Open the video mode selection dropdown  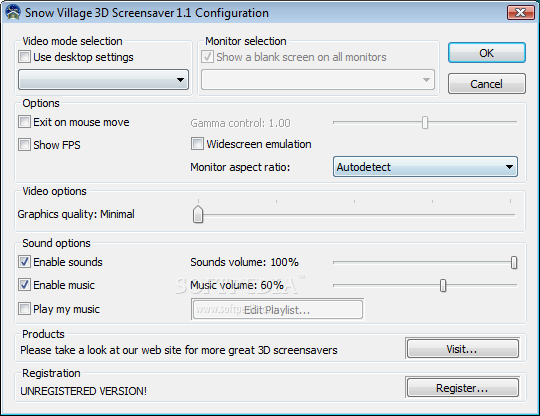coord(103,80)
